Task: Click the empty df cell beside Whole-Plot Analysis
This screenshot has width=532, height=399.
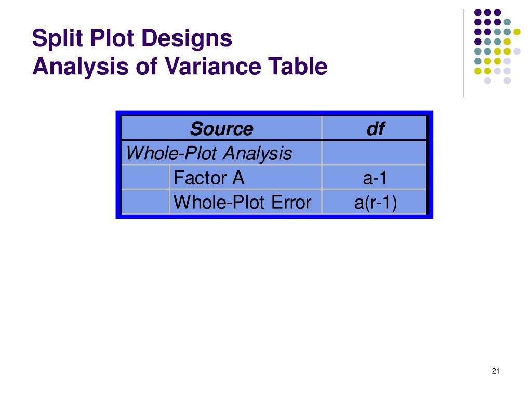Action: pos(375,153)
